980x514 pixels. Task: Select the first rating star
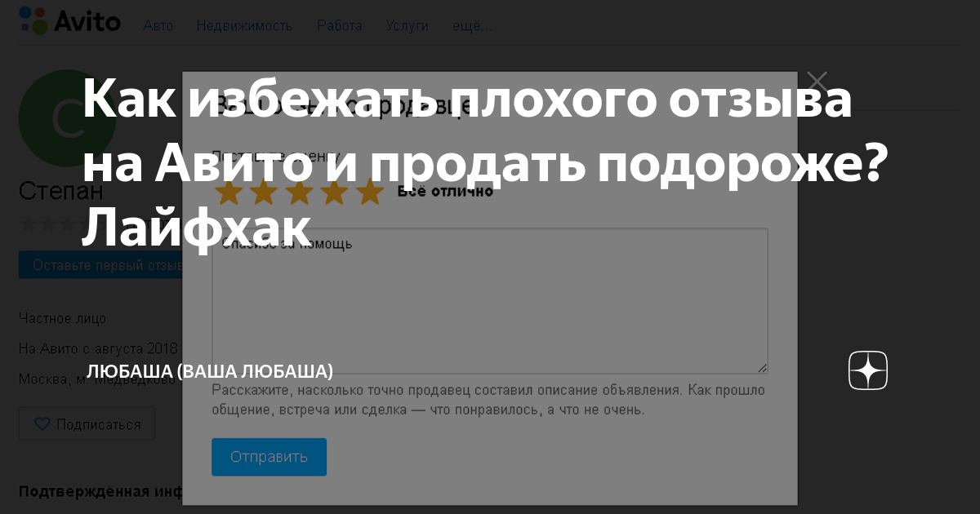(x=229, y=192)
